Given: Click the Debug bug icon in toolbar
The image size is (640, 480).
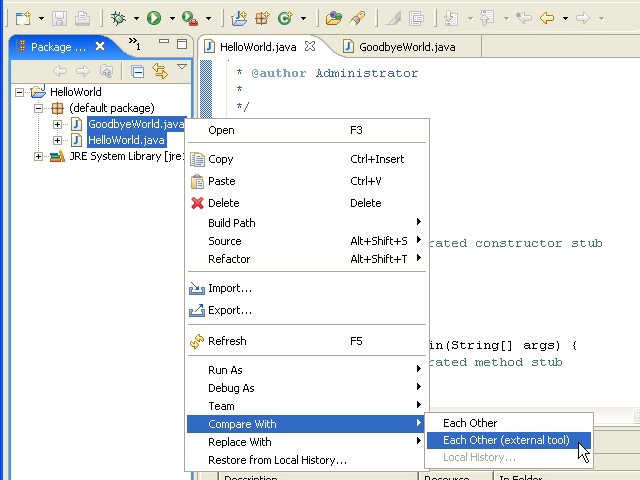Looking at the screenshot, I should (x=118, y=18).
